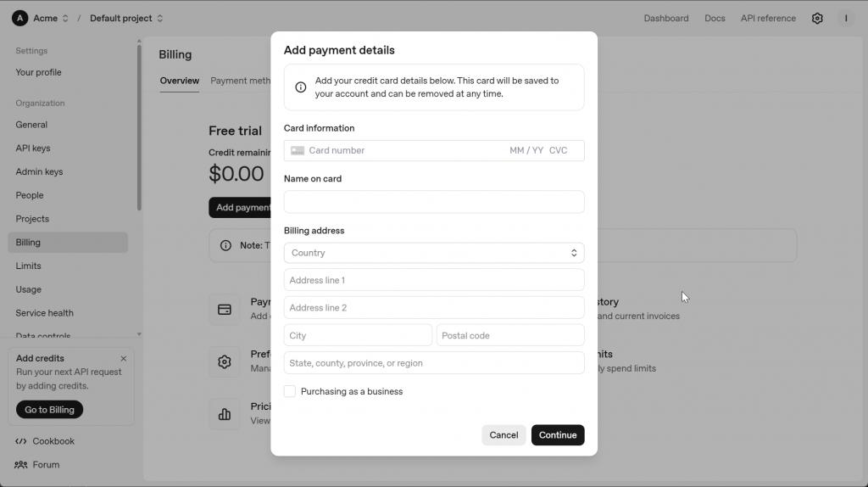
Task: Cancel the payment details dialog
Action: (x=504, y=435)
